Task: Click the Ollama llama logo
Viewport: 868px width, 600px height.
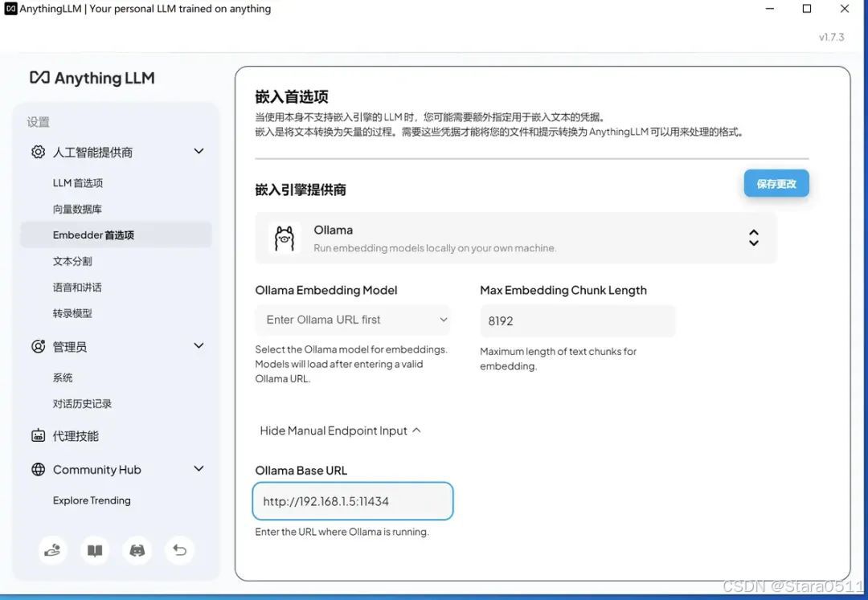Action: coord(285,239)
